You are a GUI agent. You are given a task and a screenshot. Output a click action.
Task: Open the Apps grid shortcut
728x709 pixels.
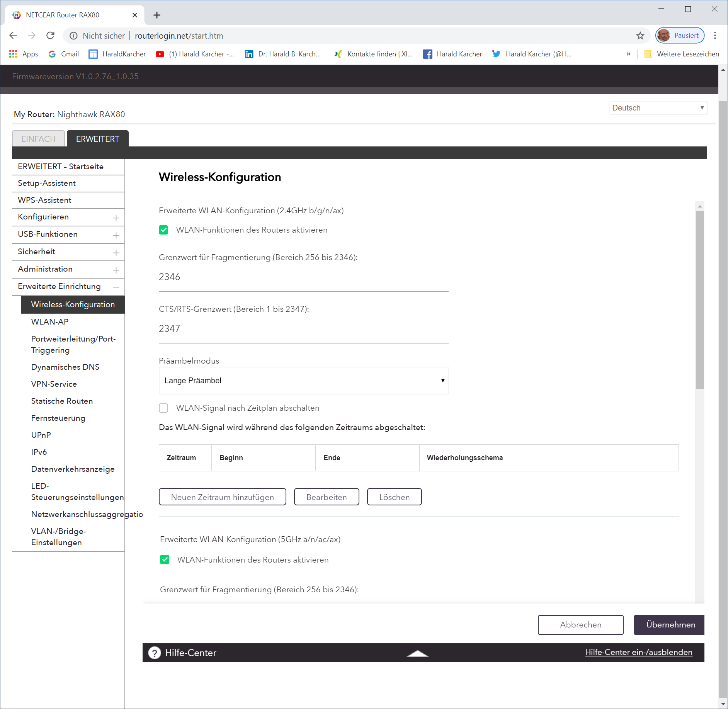24,54
